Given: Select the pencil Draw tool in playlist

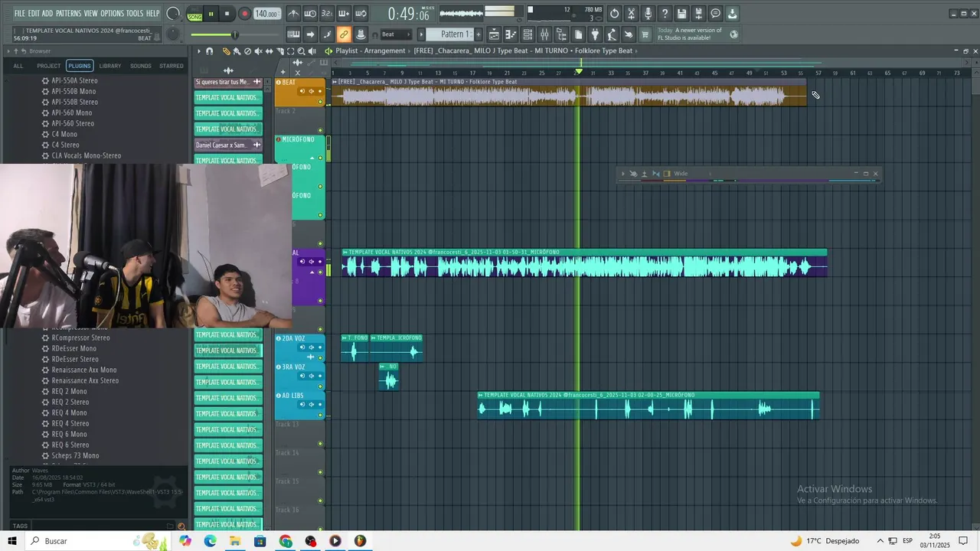Looking at the screenshot, I should (x=227, y=51).
